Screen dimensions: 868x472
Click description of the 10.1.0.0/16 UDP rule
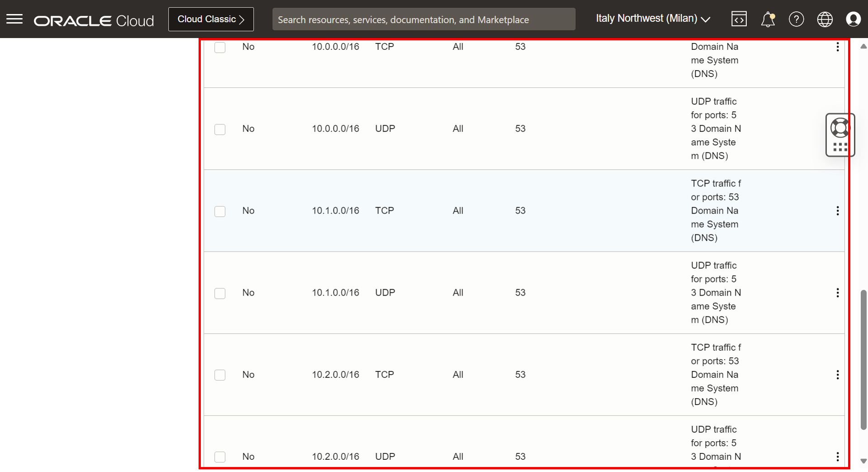pyautogui.click(x=716, y=292)
